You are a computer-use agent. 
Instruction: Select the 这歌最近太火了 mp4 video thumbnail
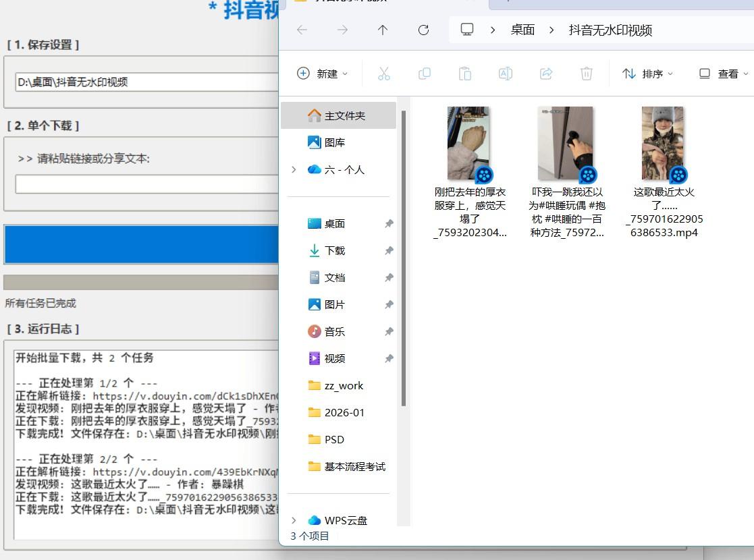(x=663, y=144)
